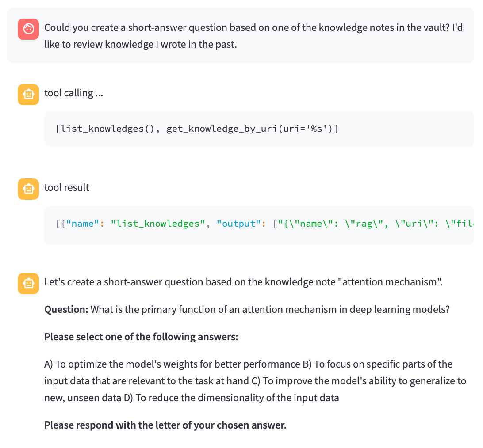Click the bold "Question:" label
Image resolution: width=483 pixels, height=448 pixels.
[x=66, y=309]
